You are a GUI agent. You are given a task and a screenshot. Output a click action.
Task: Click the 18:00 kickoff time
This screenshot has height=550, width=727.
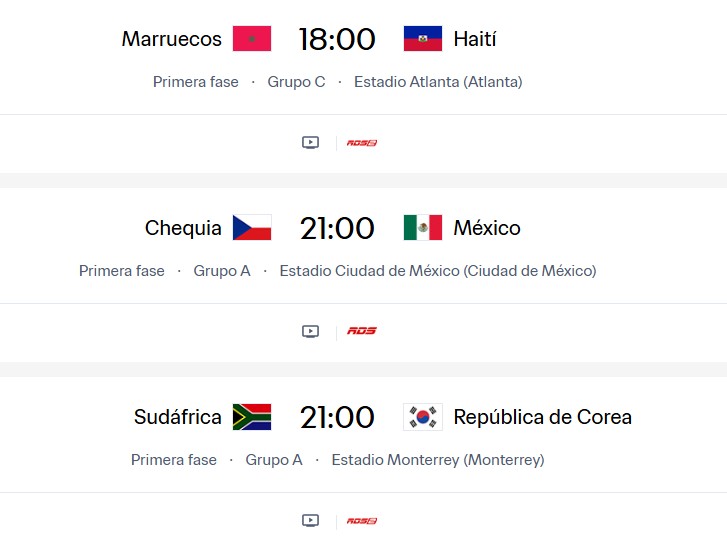click(x=337, y=39)
